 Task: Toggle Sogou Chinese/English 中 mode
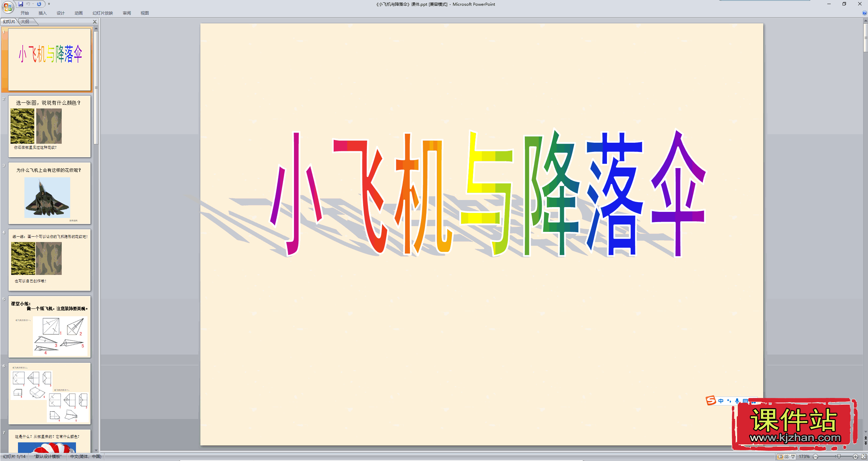721,401
